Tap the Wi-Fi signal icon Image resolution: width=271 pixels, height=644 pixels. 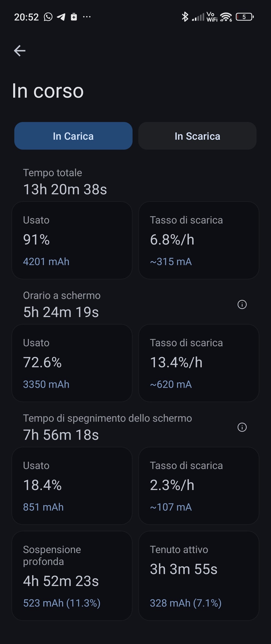tap(225, 17)
